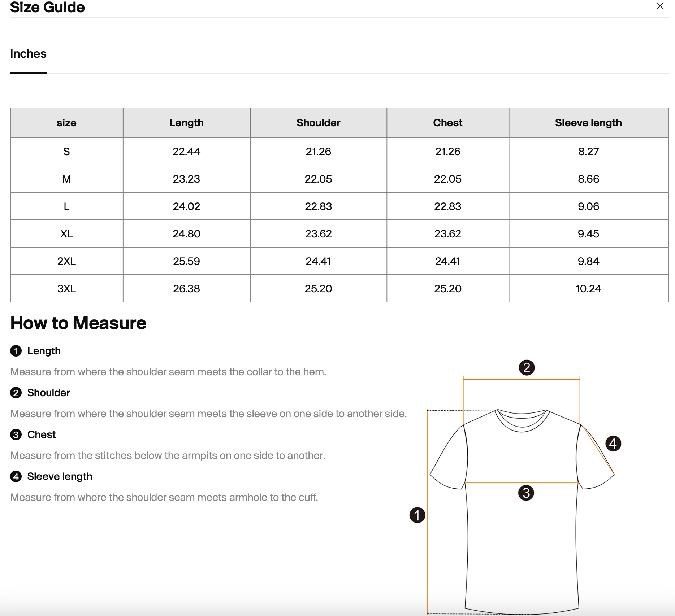
Task: Select the 3XL size row label
Action: [x=66, y=289]
